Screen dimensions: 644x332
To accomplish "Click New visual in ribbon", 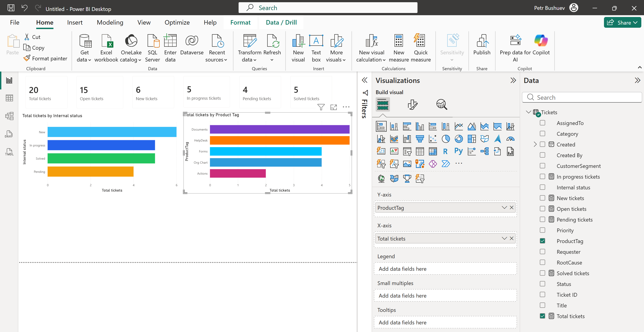I will 298,48.
